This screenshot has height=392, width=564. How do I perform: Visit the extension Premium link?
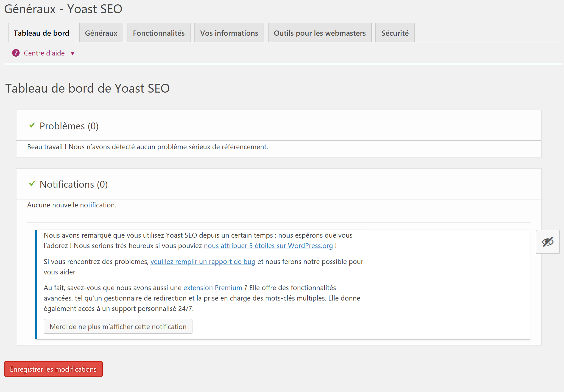click(213, 288)
